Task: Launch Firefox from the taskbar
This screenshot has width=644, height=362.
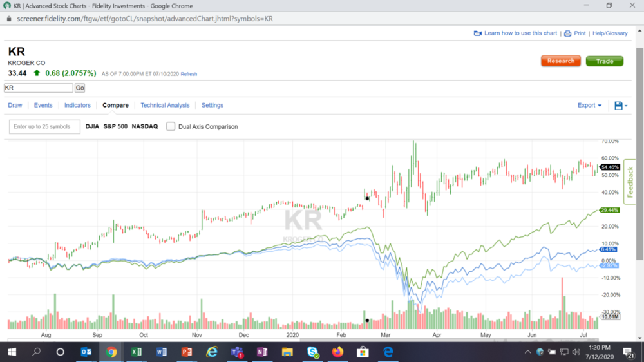Action: (337, 352)
